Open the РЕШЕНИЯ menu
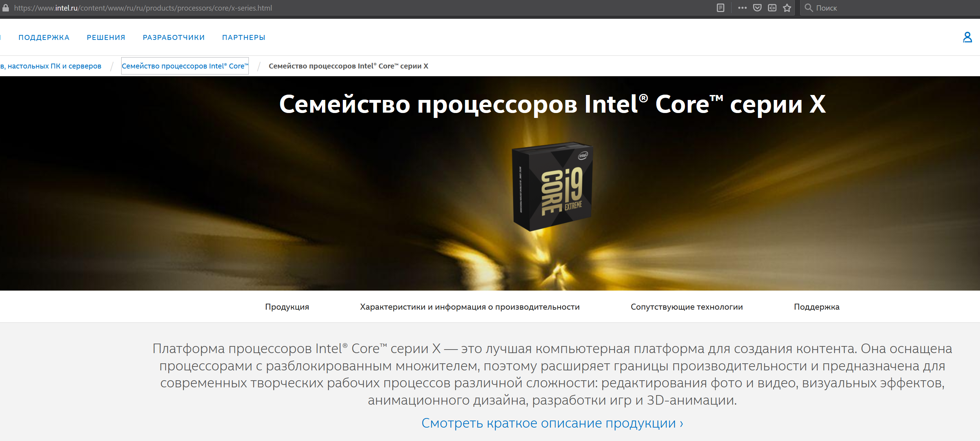Viewport: 980px width, 441px height. [x=106, y=37]
